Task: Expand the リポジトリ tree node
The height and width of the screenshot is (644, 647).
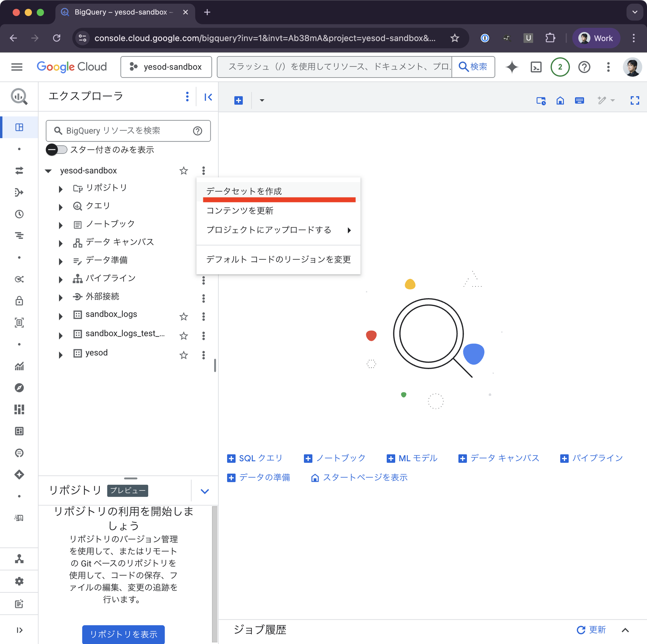Action: 60,189
